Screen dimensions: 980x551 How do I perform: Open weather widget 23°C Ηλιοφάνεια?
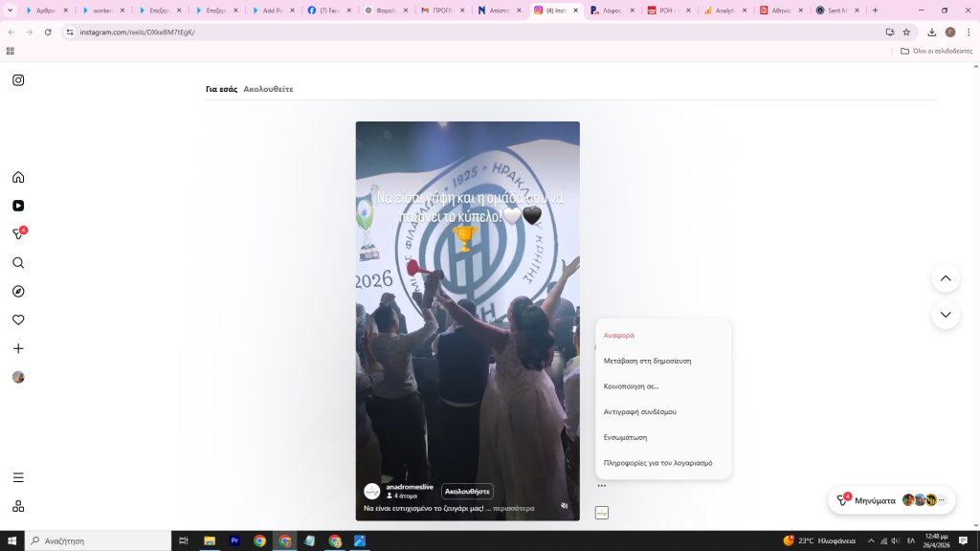coord(819,541)
